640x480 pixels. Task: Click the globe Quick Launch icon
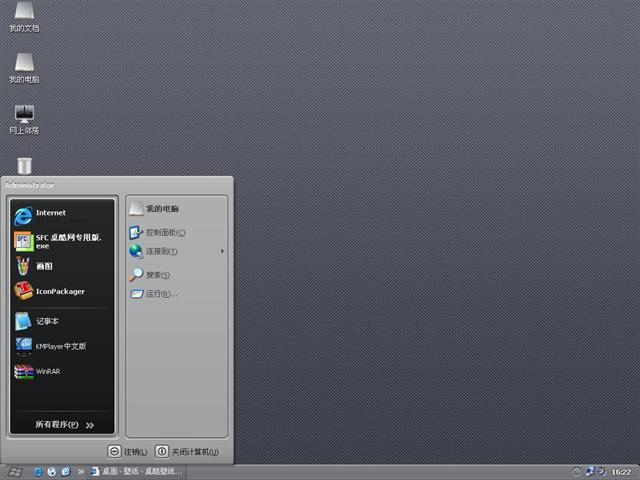52,472
